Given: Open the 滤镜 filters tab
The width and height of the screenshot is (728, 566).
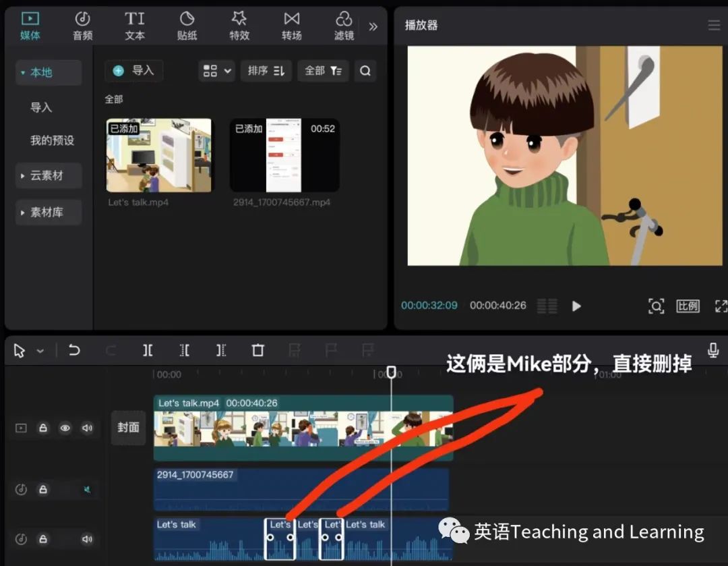Looking at the screenshot, I should tap(344, 26).
